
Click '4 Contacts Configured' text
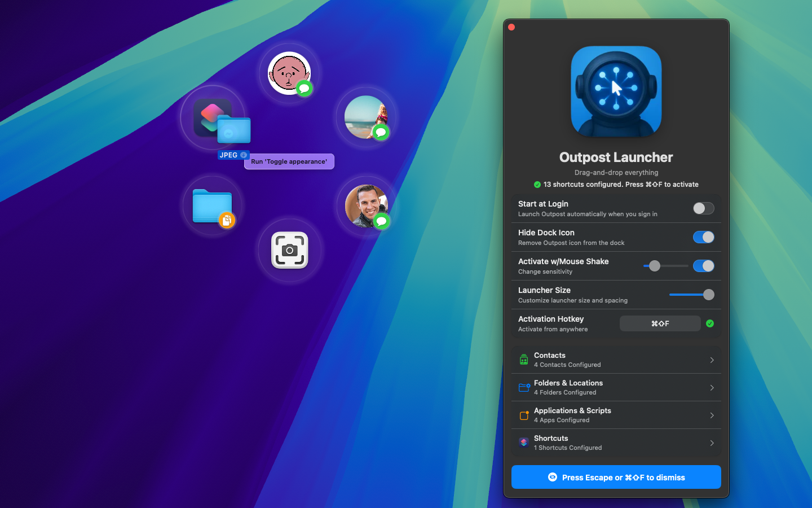567,365
